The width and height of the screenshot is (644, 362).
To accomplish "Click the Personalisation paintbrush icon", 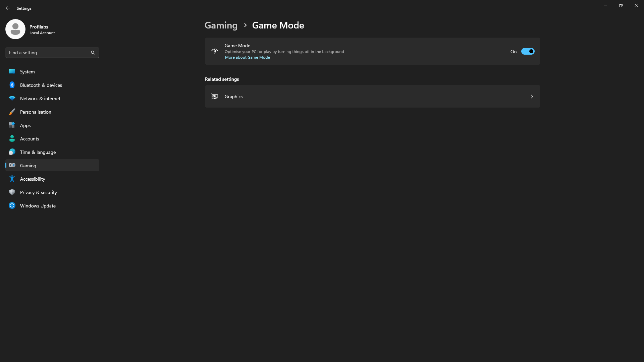I will pos(12,112).
